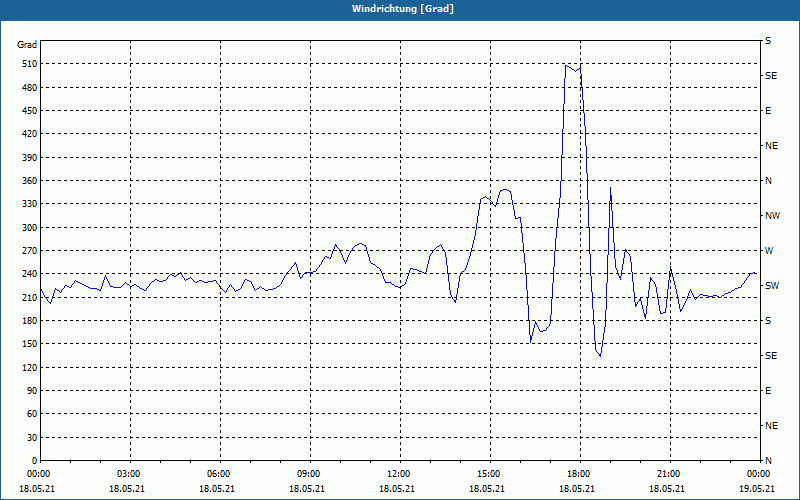Click the SW compass label
The height and width of the screenshot is (500, 800).
tap(772, 286)
